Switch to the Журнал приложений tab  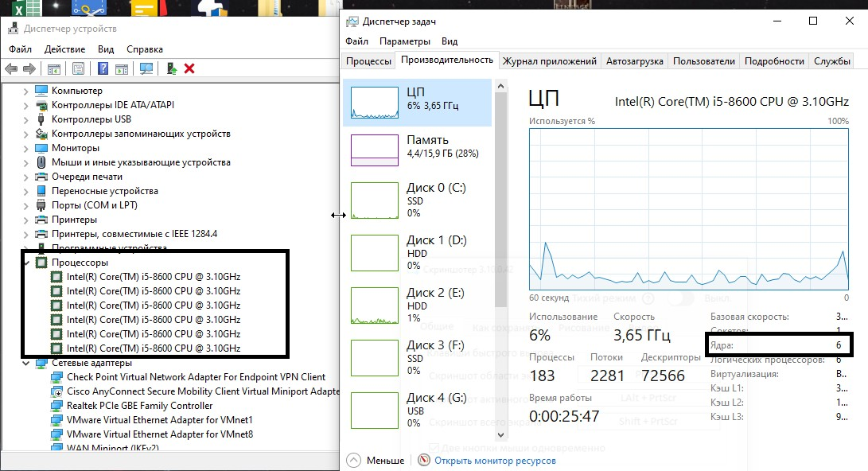tap(549, 61)
